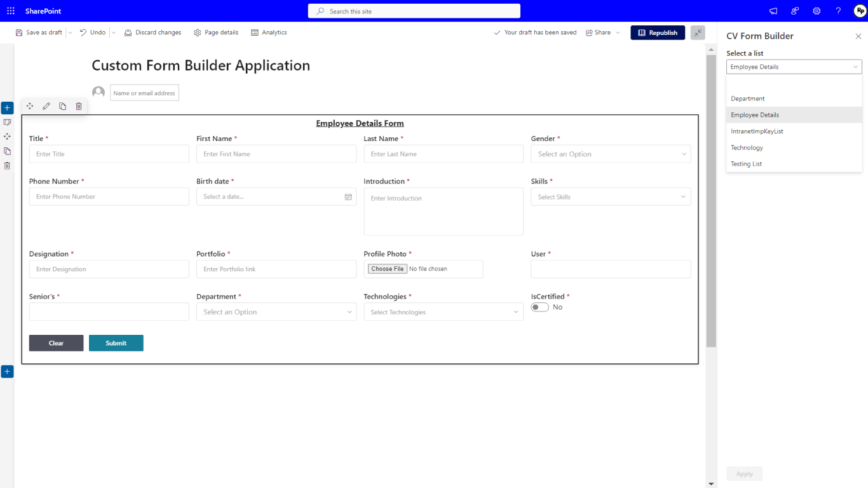Screen dimensions: 868x488
Task: Expand the Save as draft dropdown arrow
Action: [70, 32]
